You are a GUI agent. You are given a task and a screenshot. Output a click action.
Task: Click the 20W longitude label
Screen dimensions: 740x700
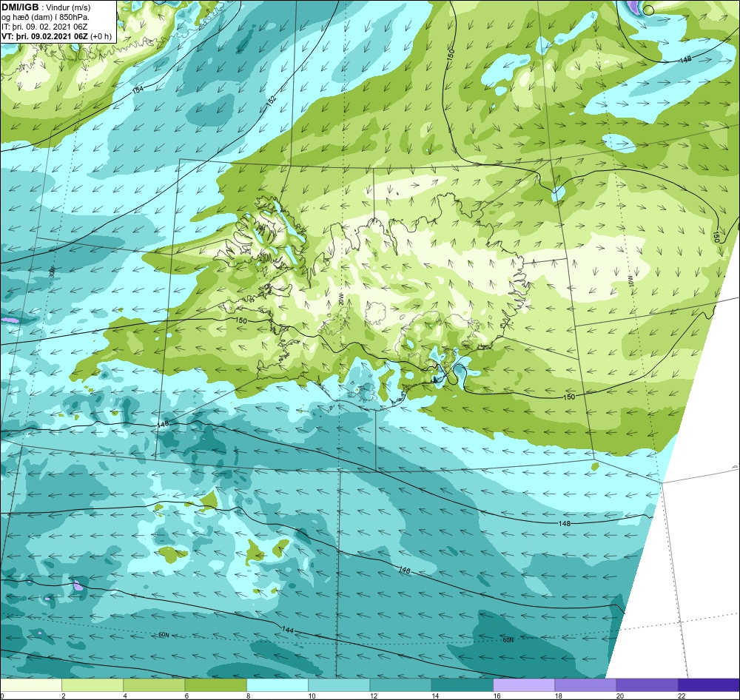341,299
